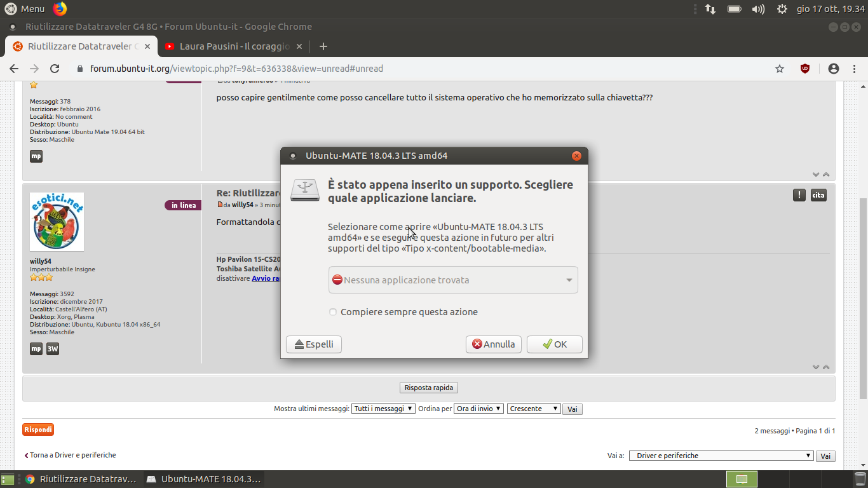Close the Ubuntu-MATE 18.04.3 dialog
The image size is (868, 488).
coord(576,156)
